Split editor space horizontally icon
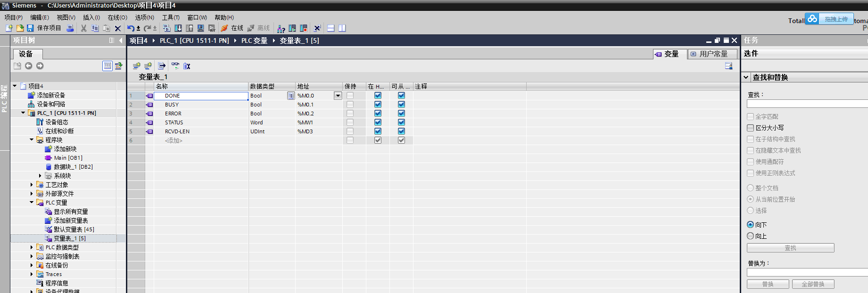Screen dimensions: 868x293 (331, 28)
